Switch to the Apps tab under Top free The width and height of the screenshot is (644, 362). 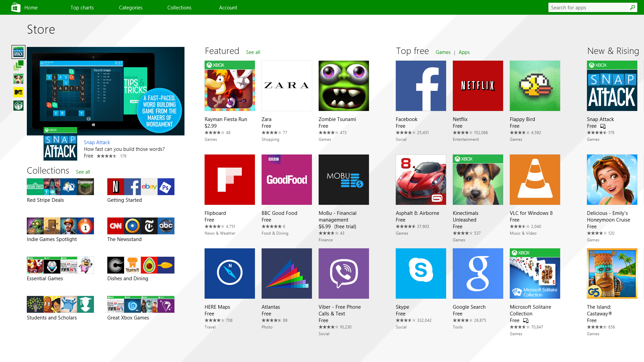[x=464, y=52]
